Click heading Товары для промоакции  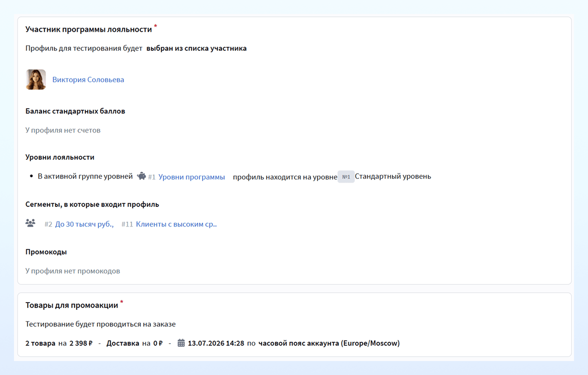[x=72, y=305]
